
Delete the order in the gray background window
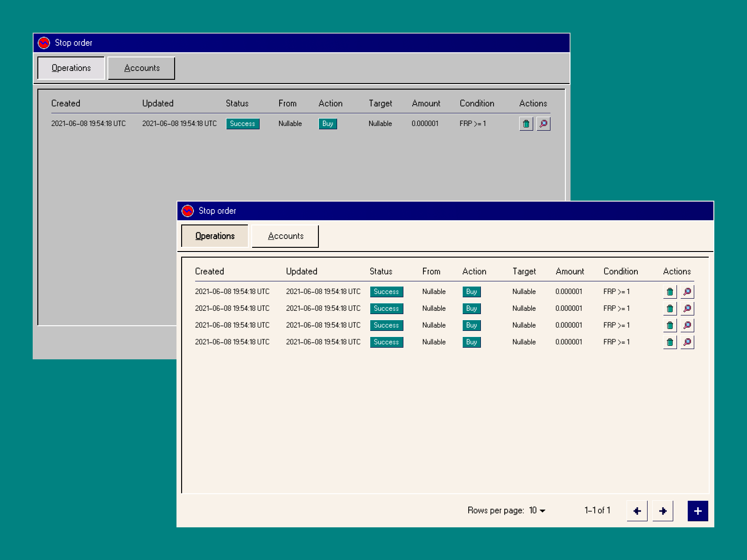pyautogui.click(x=526, y=124)
